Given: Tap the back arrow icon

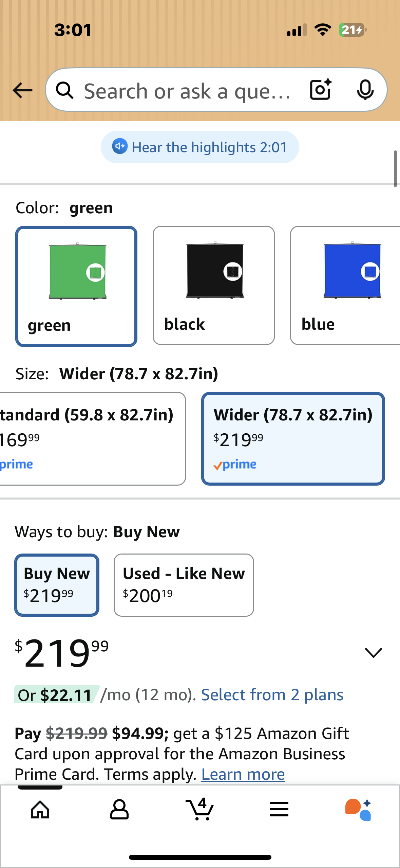Looking at the screenshot, I should tap(22, 90).
